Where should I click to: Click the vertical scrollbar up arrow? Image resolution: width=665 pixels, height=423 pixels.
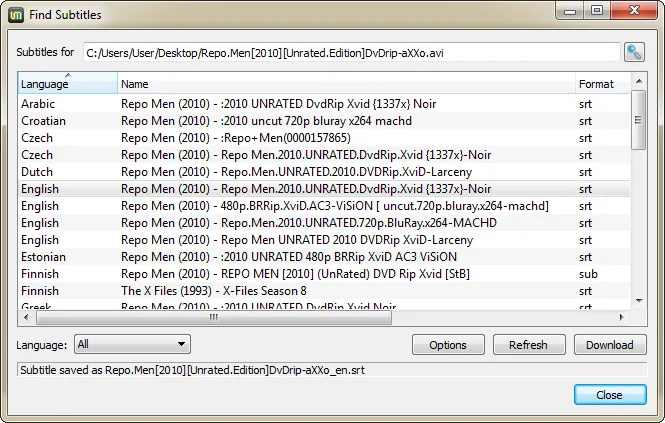click(x=639, y=81)
